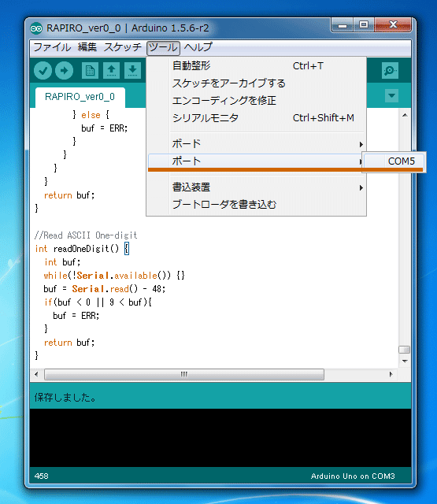
Task: Click the Arduino logo in title bar
Action: (36, 28)
